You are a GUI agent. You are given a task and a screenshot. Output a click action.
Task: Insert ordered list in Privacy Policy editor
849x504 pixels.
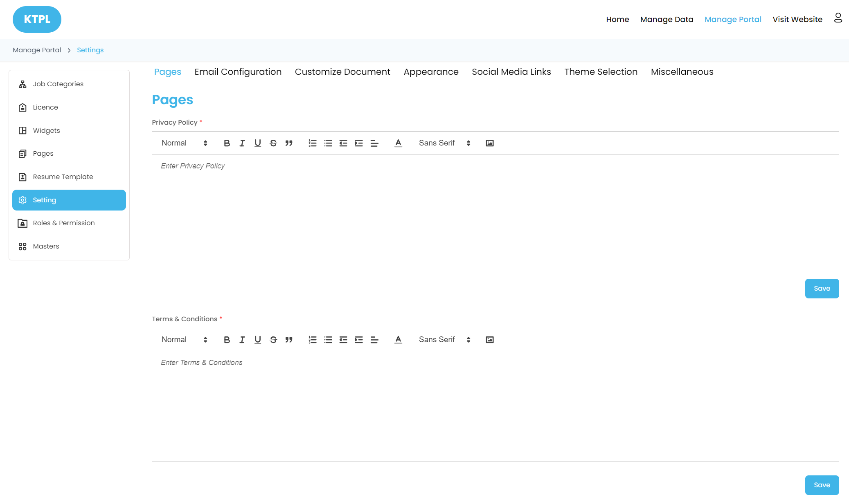[x=313, y=143]
